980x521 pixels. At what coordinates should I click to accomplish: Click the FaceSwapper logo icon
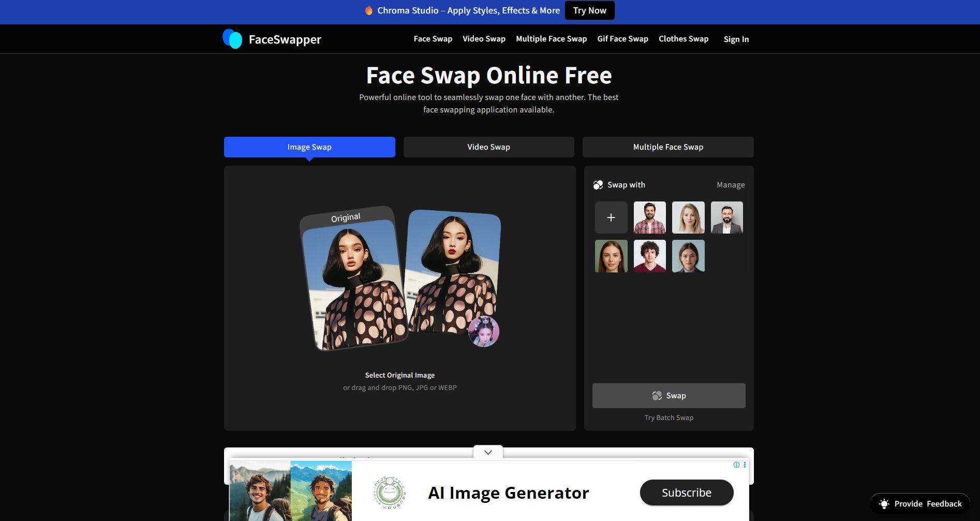(x=232, y=39)
